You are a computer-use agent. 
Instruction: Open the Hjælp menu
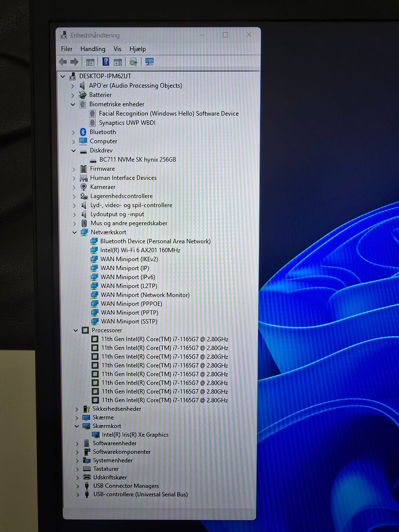click(138, 49)
